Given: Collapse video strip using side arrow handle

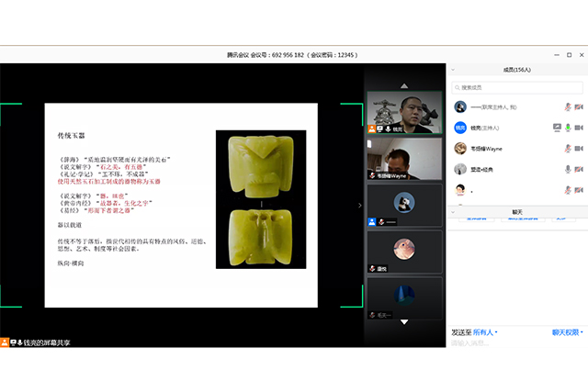Looking at the screenshot, I should click(x=359, y=205).
